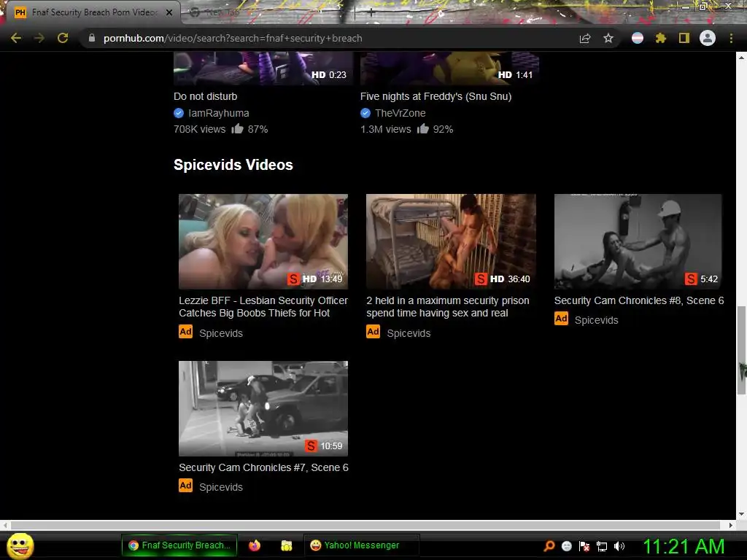Click the red S badge on 10:59 thumbnail
747x560 pixels.
[311, 446]
